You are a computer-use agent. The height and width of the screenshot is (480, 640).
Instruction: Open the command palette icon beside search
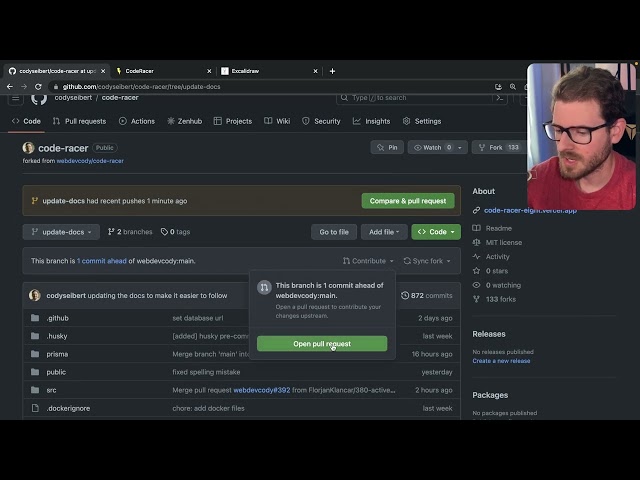(500, 98)
